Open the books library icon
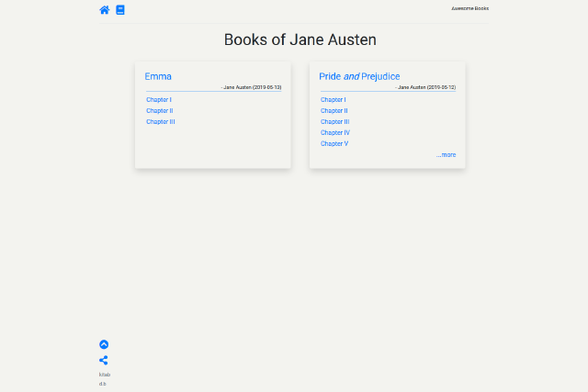The width and height of the screenshot is (588, 392). [x=120, y=10]
